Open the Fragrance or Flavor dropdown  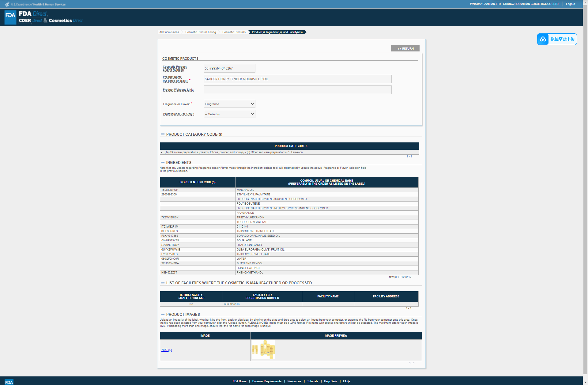pyautogui.click(x=229, y=104)
